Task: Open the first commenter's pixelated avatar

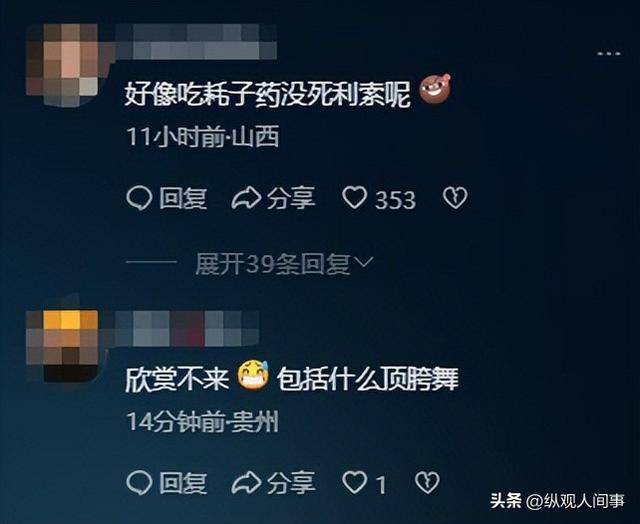Action: 62,64
